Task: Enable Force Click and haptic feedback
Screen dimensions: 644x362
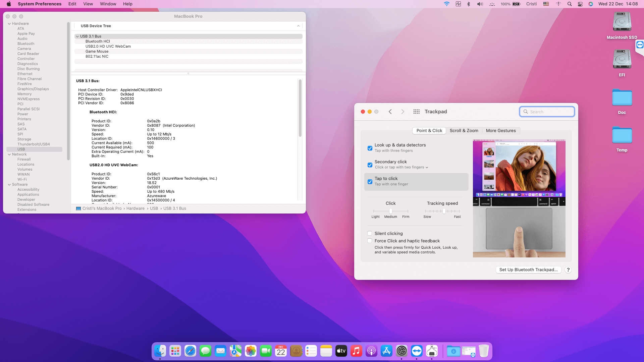Action: tap(369, 241)
